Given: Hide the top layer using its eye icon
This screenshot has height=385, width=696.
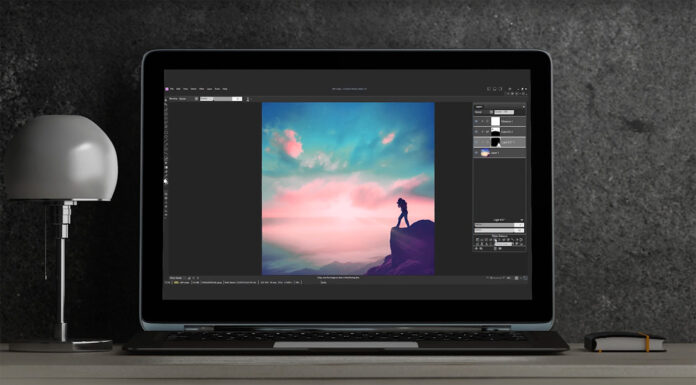Looking at the screenshot, I should [x=476, y=121].
